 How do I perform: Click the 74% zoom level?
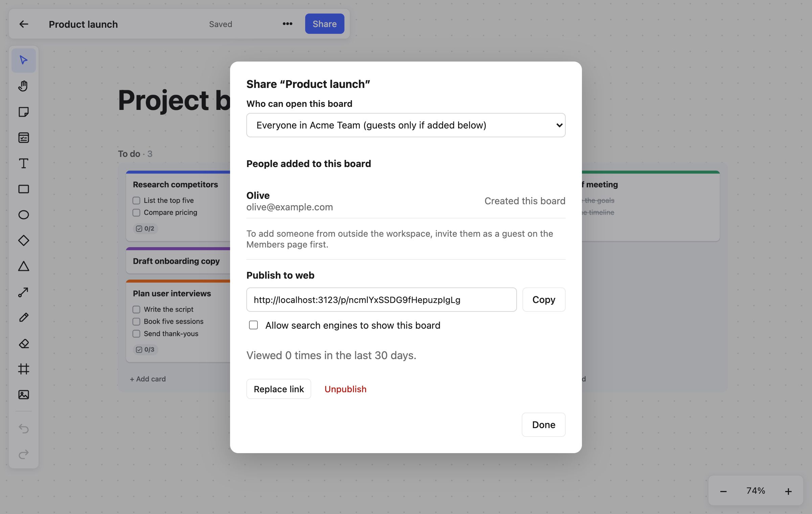coord(755,491)
